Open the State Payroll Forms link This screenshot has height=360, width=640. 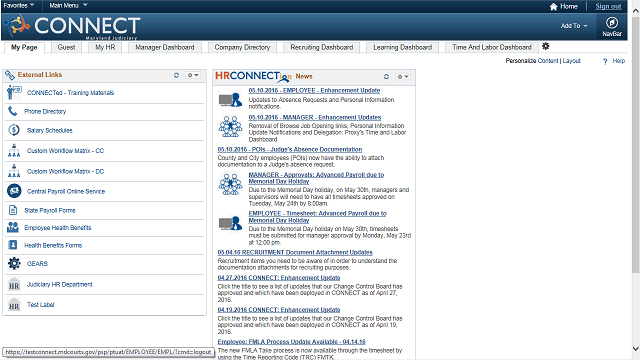[x=49, y=211]
